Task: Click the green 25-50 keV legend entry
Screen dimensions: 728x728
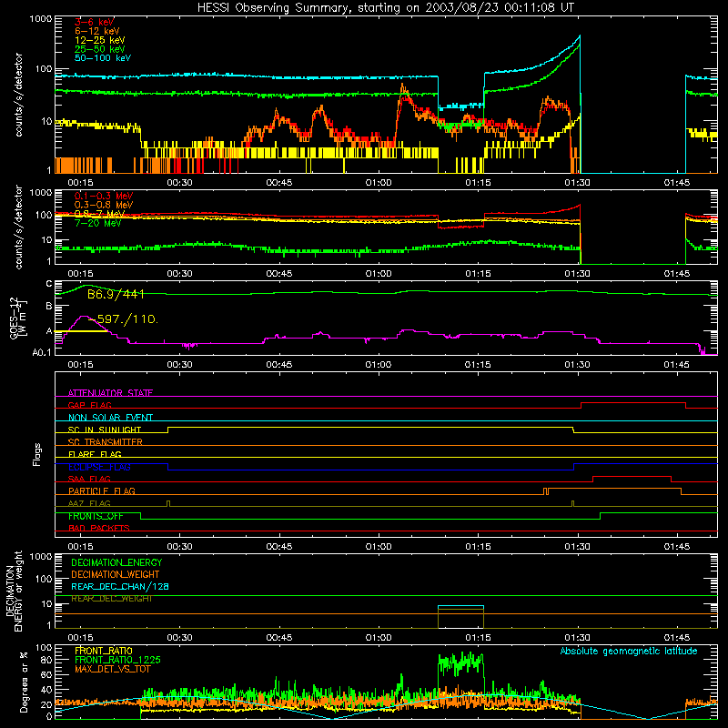Action: [100, 49]
